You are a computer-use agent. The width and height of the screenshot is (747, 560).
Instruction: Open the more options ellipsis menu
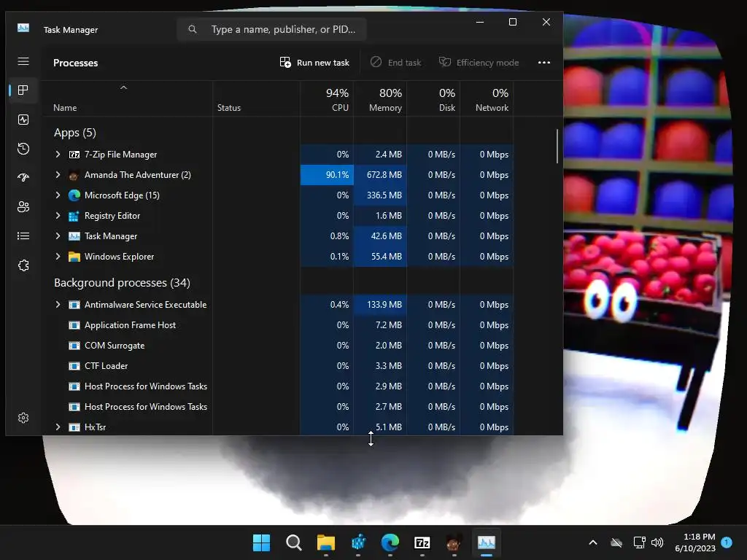click(544, 63)
